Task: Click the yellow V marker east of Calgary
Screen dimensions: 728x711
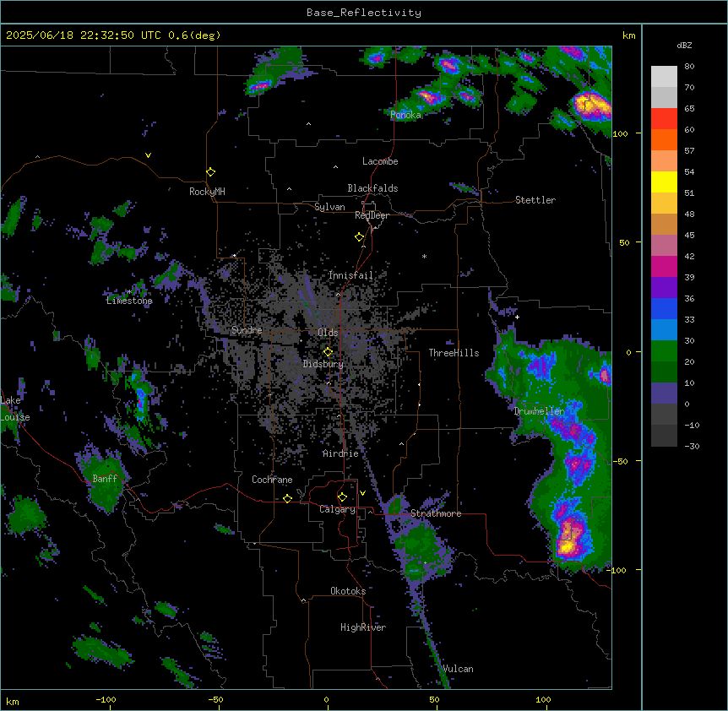Action: (x=362, y=493)
